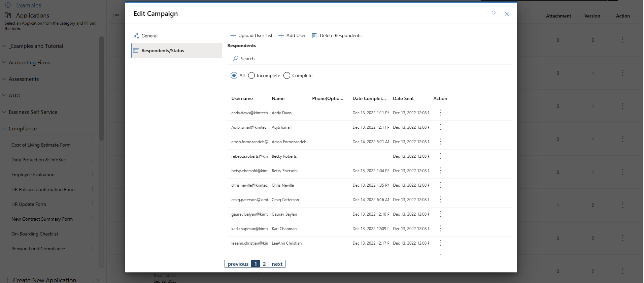Open action menu for Becky Roberts
The image size is (644, 283).
tap(441, 156)
